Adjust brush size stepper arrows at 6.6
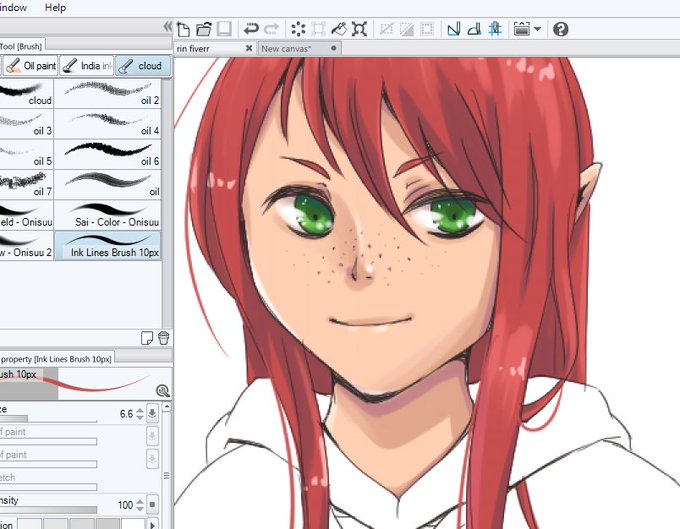This screenshot has width=680, height=529. (x=140, y=414)
